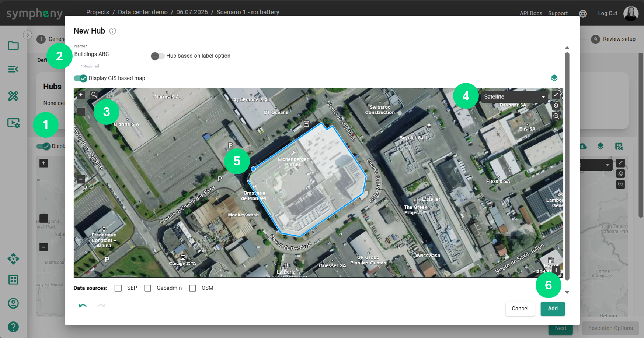Screen dimensions: 644x338
Task: Click the info icon next to New Hub
Action: tap(113, 31)
